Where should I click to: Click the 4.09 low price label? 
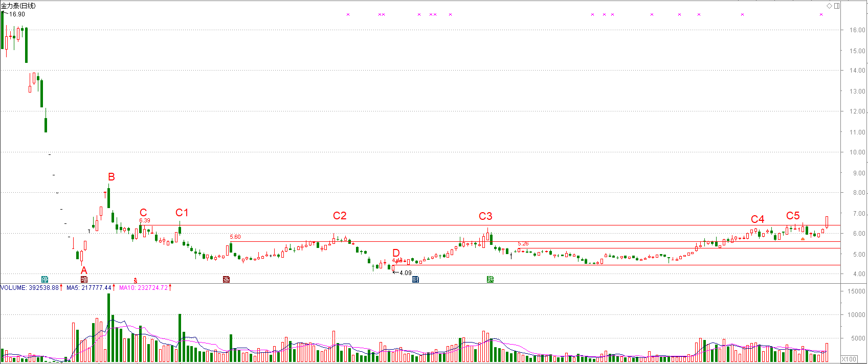[x=405, y=273]
